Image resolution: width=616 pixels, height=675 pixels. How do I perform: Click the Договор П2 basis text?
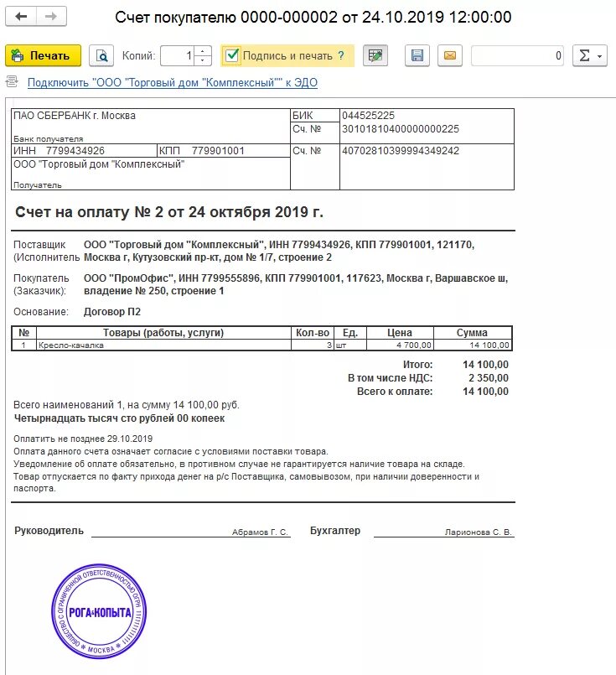coord(112,312)
